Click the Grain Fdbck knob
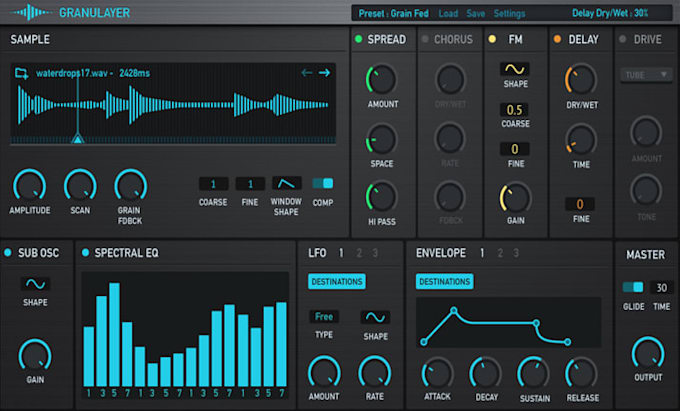This screenshot has height=411, width=680. [131, 186]
